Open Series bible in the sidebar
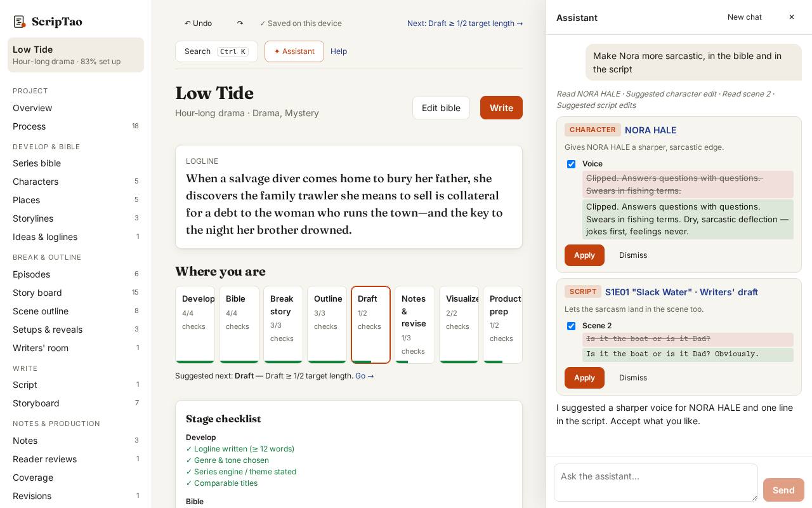The image size is (812, 508). tap(75, 163)
